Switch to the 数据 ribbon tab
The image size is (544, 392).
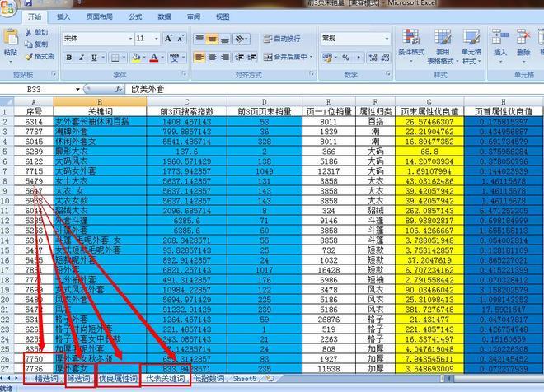[x=165, y=16]
